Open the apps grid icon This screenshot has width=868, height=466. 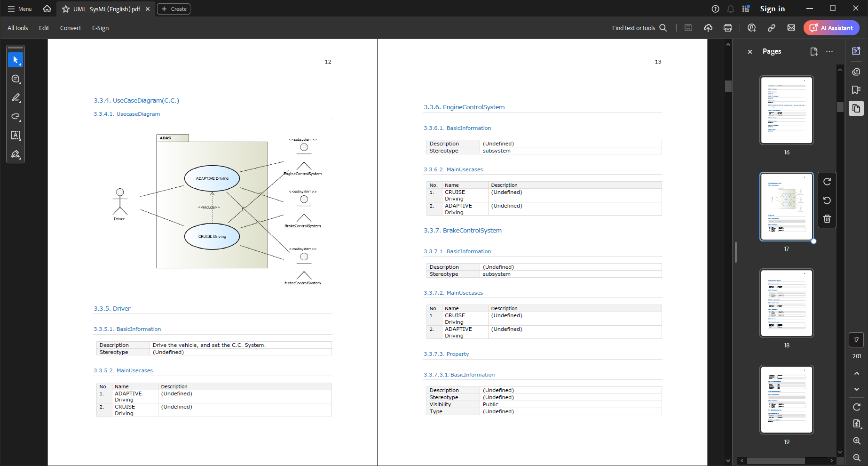[x=746, y=9]
